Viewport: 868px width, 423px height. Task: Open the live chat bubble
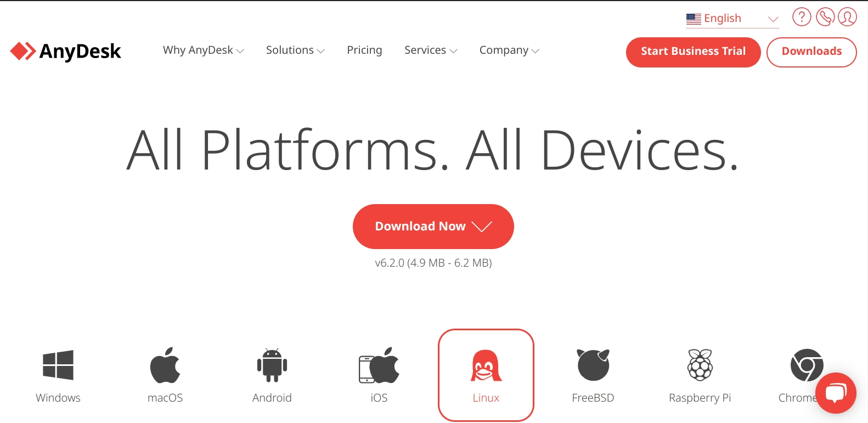click(836, 393)
